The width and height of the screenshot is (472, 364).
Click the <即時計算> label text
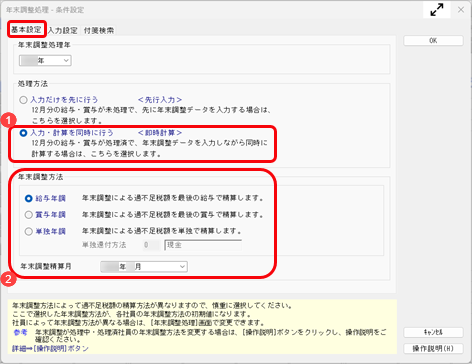160,133
